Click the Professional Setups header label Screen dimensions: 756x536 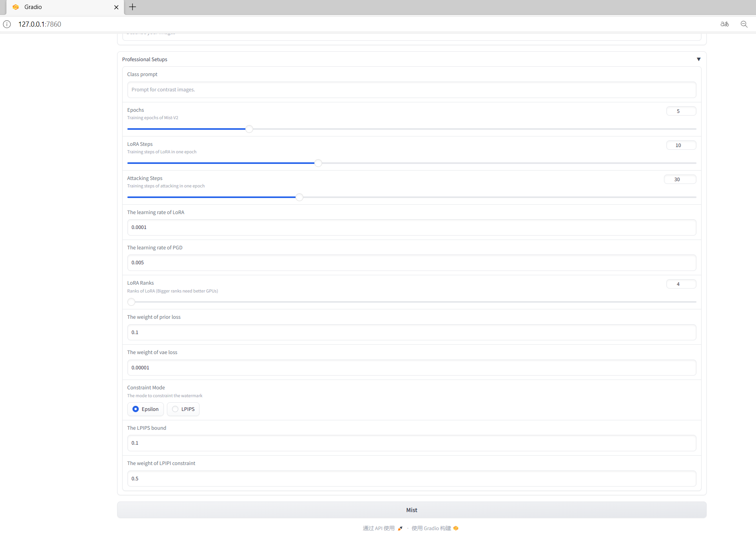click(x=145, y=59)
